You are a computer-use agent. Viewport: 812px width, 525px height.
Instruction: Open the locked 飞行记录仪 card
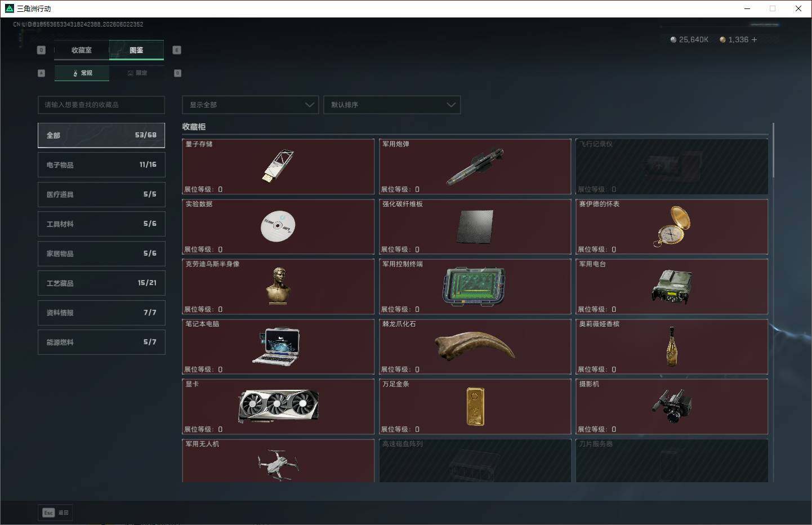coord(672,167)
